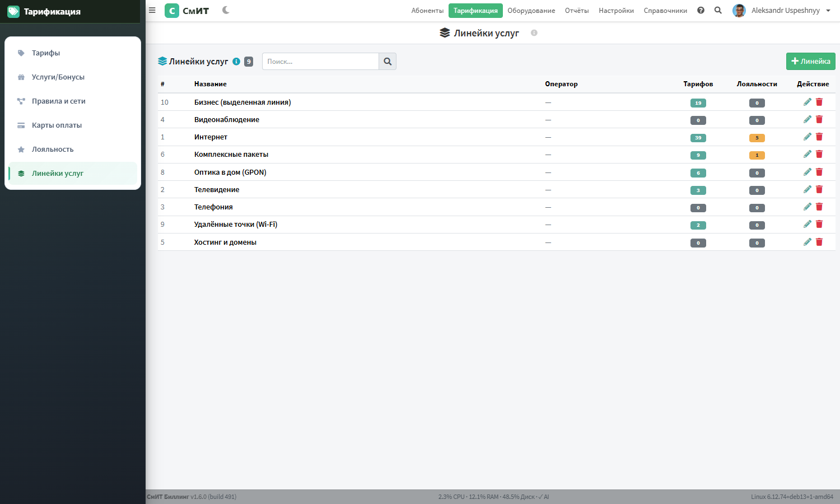This screenshot has height=504, width=840.
Task: Edit the Комплексные пакеты row
Action: (807, 154)
